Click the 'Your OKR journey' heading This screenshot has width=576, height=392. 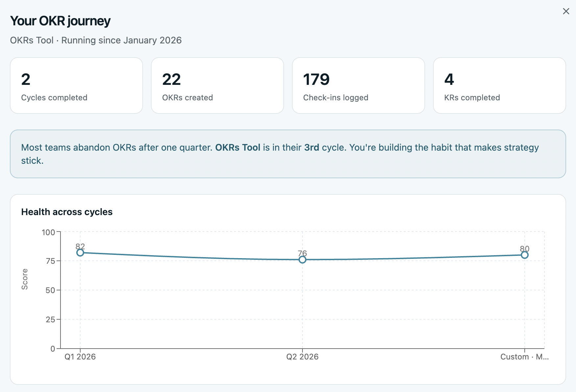pyautogui.click(x=60, y=21)
